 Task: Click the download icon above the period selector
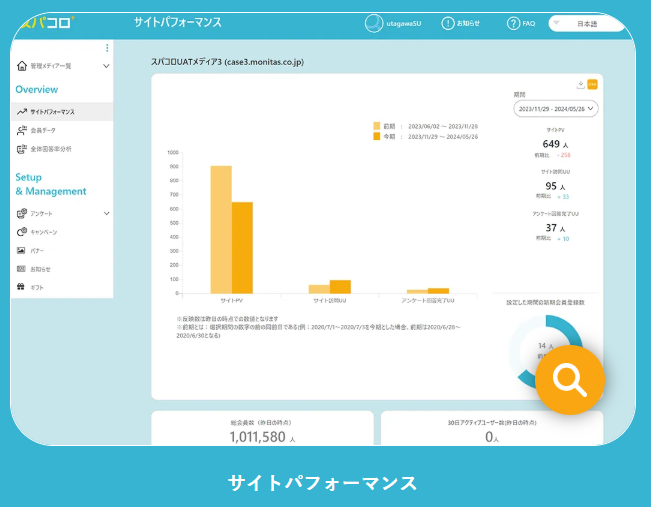coord(581,84)
